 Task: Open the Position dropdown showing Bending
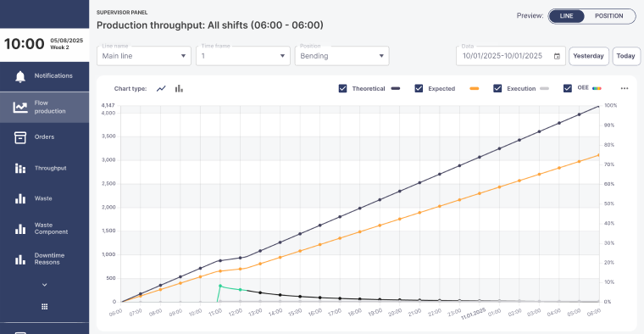[342, 56]
